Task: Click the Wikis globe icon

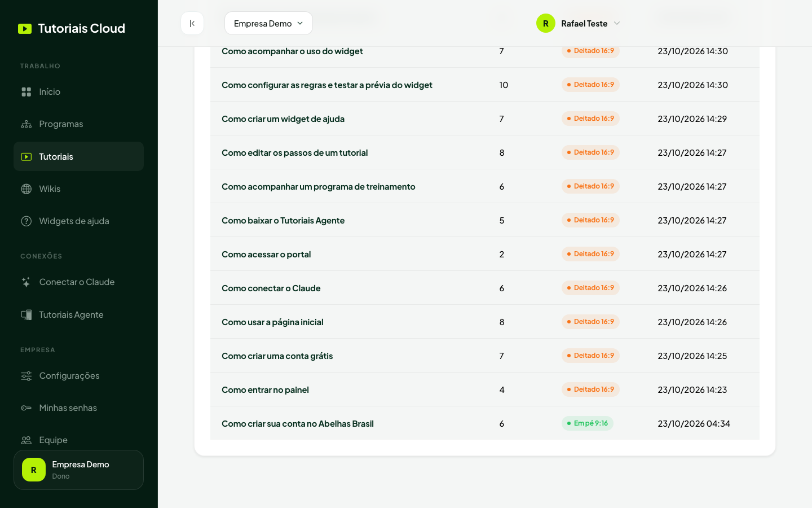Action: point(27,189)
